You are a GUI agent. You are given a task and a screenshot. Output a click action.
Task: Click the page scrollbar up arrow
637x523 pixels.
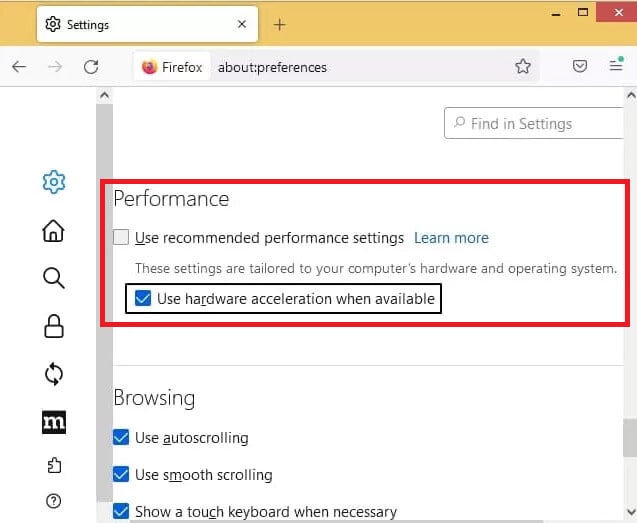click(x=630, y=96)
